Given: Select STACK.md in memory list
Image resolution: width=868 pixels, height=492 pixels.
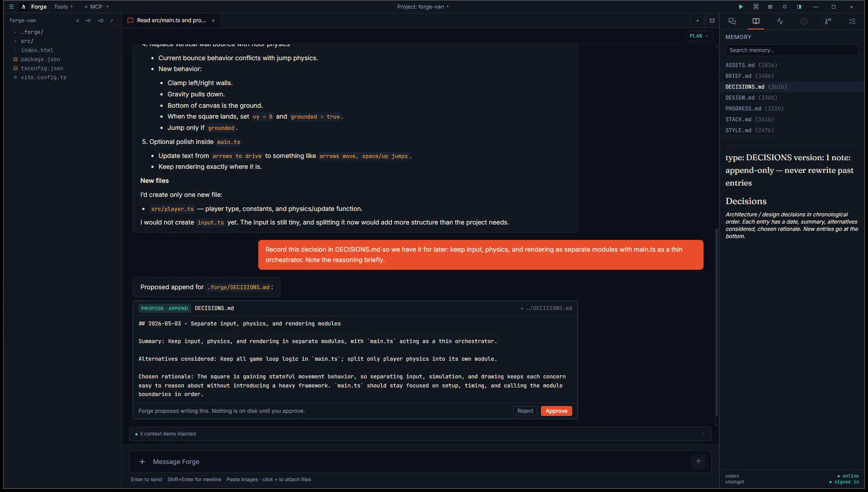Looking at the screenshot, I should pos(792,119).
